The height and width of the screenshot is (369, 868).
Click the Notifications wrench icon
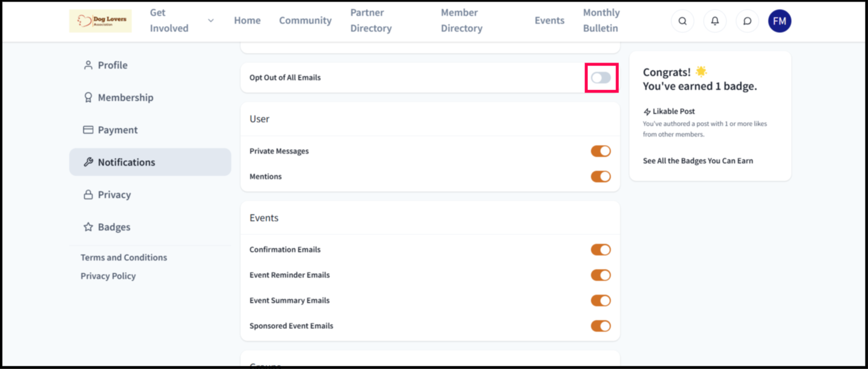click(88, 162)
